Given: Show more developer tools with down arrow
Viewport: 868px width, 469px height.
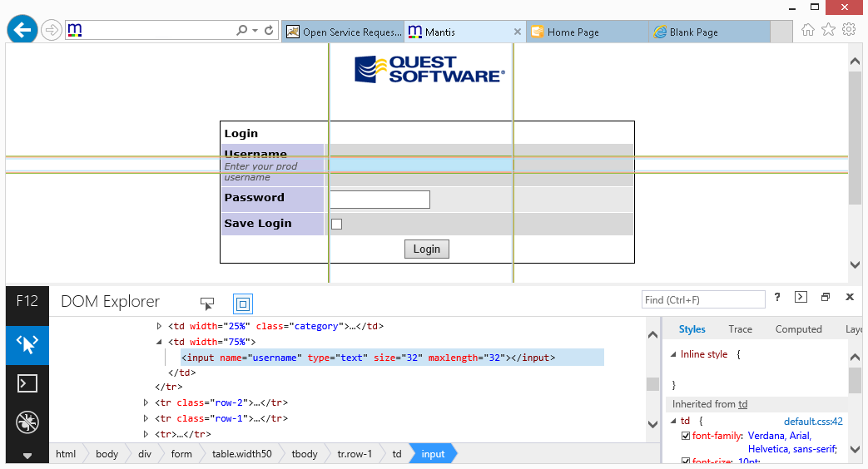Looking at the screenshot, I should (27, 456).
